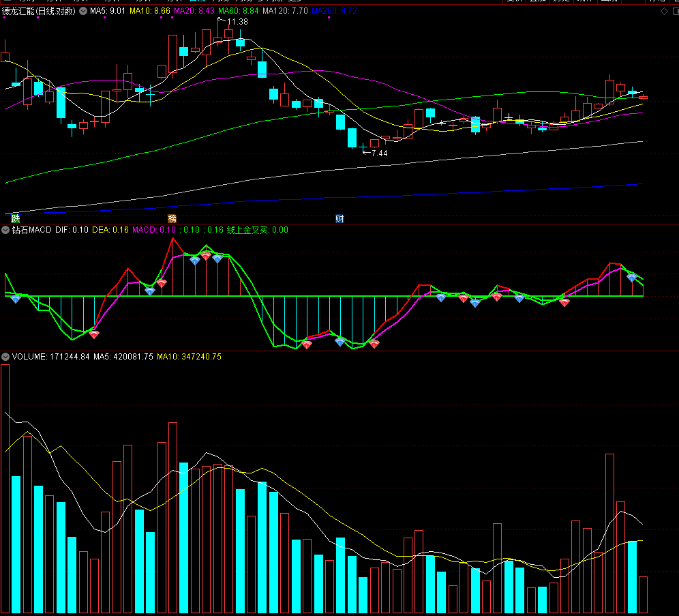Image resolution: width=679 pixels, height=616 pixels.
Task: Select the candlestick marked with 11.38 high
Action: [218, 40]
